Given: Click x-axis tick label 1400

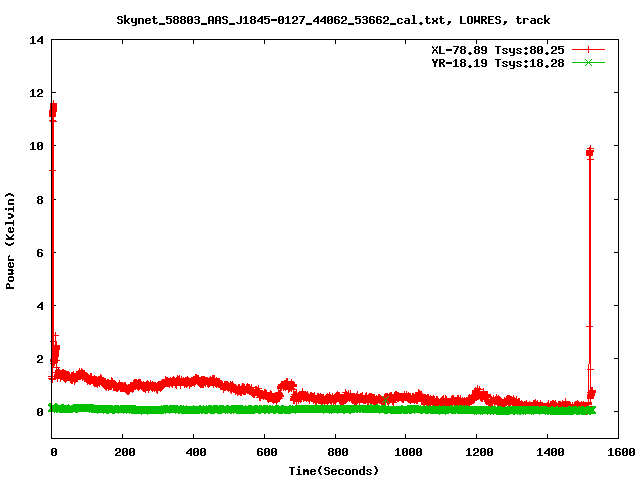Looking at the screenshot, I should 550,452.
